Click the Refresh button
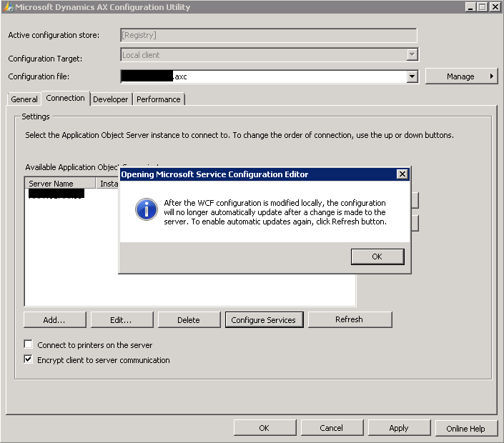This screenshot has width=504, height=443. 350,319
